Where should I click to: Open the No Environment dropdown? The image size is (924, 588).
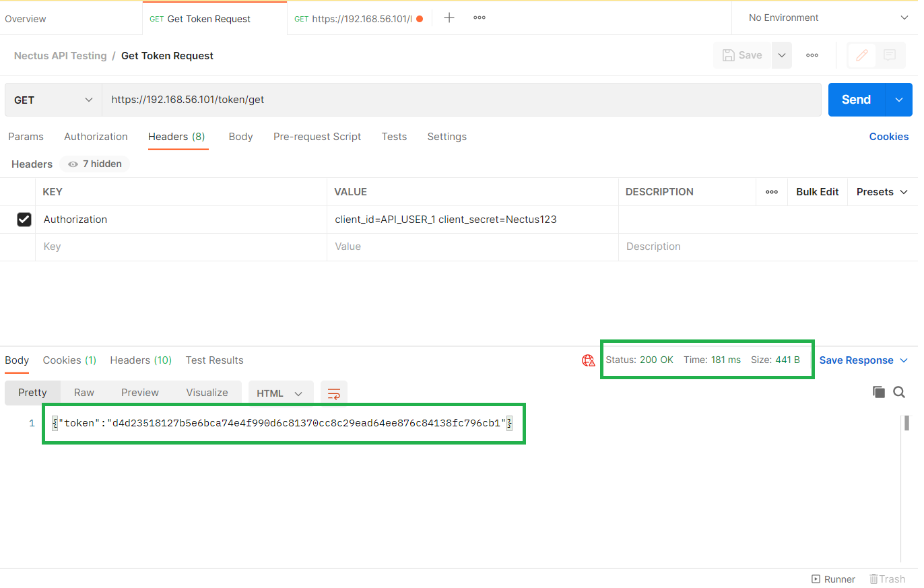(828, 18)
